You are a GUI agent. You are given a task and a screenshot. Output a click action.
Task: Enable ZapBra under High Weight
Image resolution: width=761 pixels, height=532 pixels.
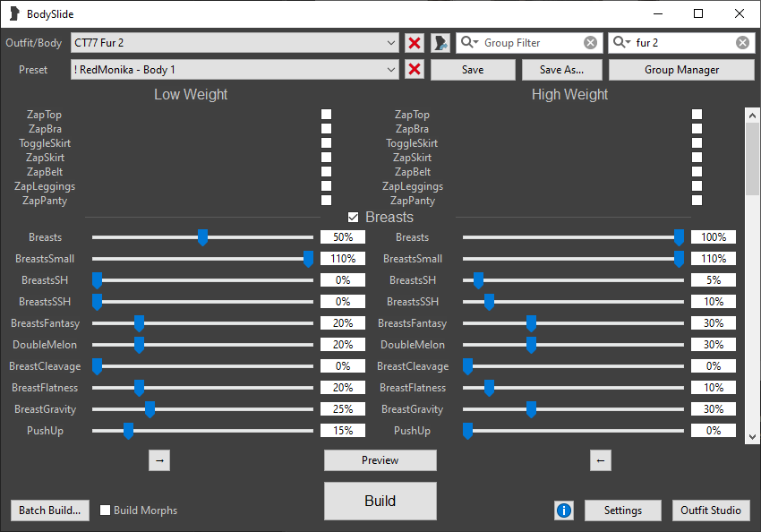(697, 128)
